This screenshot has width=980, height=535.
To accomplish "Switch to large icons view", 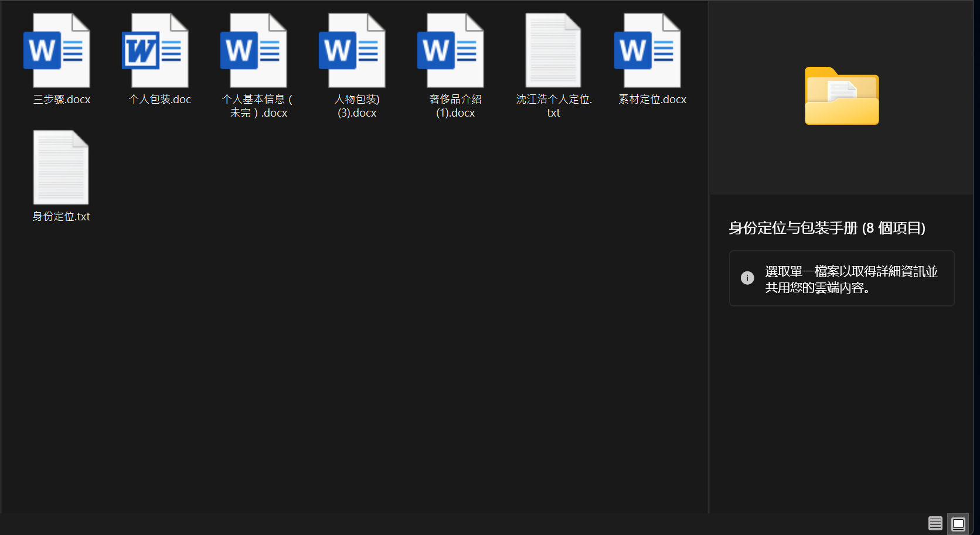I will coord(958,523).
